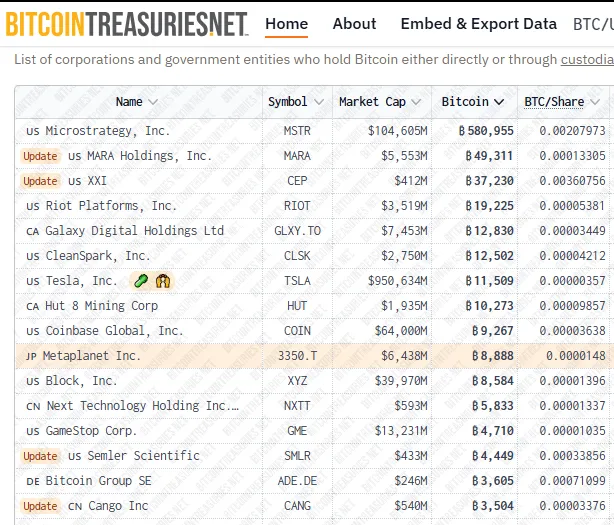
Task: Open the Metaplanet Inc. row link
Action: pos(91,356)
